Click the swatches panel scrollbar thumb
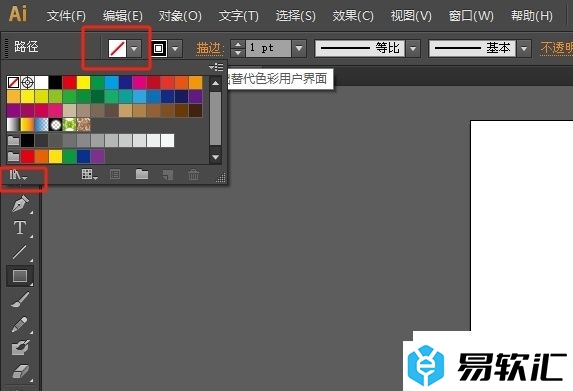Viewport: 573px width, 391px height. 216,118
